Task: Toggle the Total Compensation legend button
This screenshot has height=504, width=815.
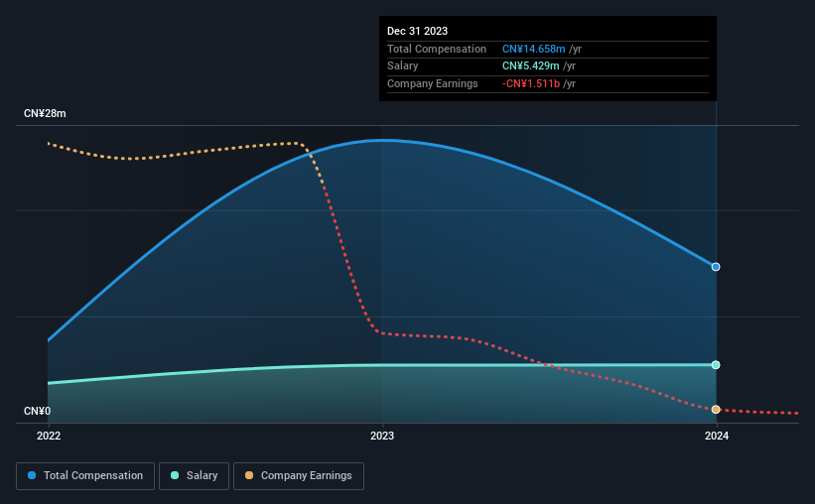Action: coord(85,476)
